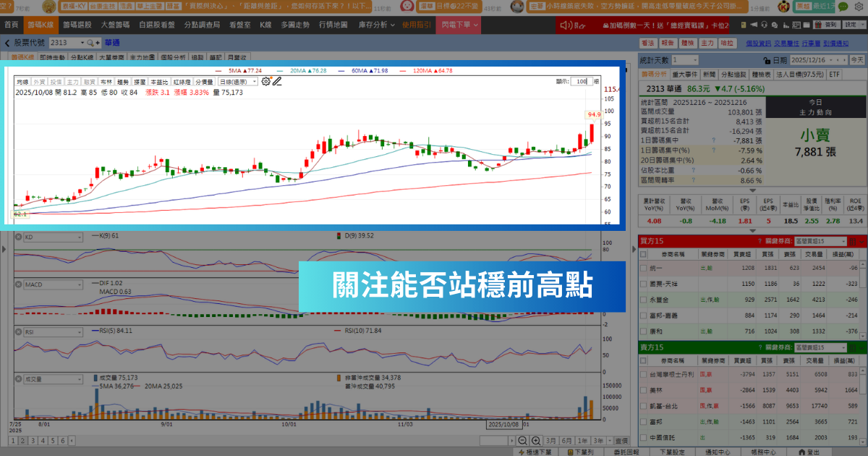Open the 籌碼選股 menu

pos(77,25)
